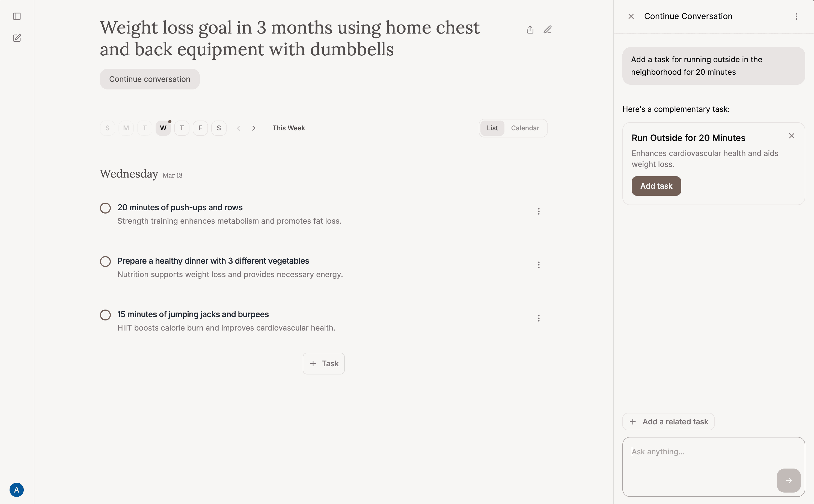Select Wednesday in the week selector

[x=163, y=128]
